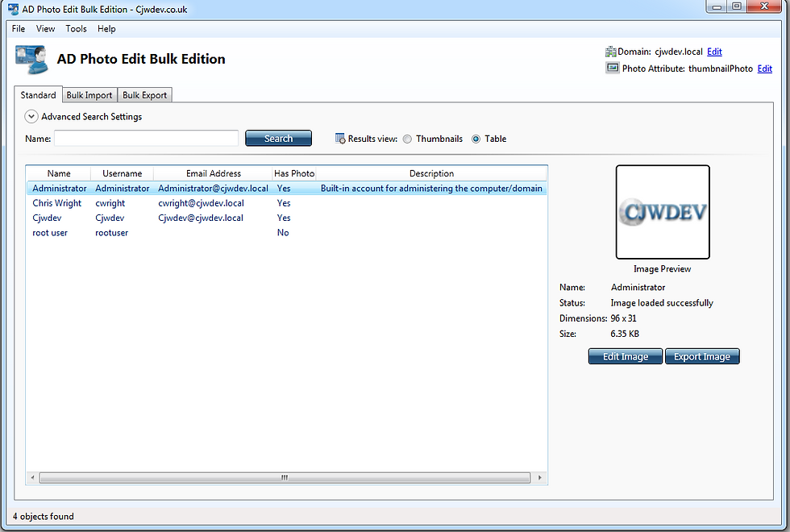Open the View menu

click(x=45, y=29)
